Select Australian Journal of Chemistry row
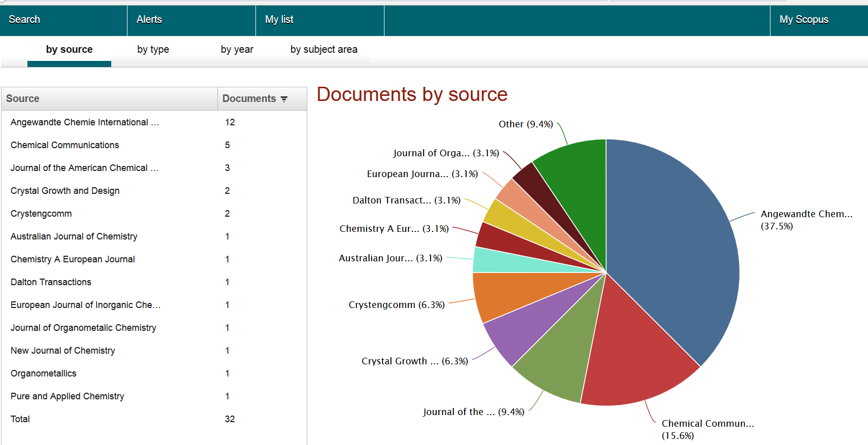The image size is (868, 445). pos(154,236)
